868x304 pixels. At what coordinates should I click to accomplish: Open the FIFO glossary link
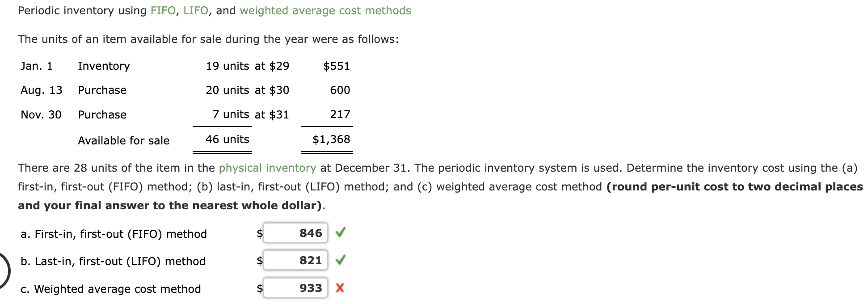(163, 10)
